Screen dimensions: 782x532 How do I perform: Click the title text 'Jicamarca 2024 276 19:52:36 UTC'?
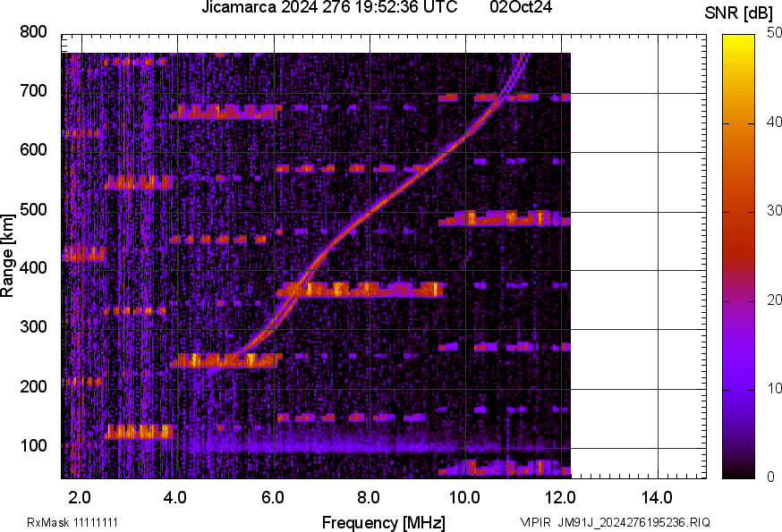[x=329, y=7]
